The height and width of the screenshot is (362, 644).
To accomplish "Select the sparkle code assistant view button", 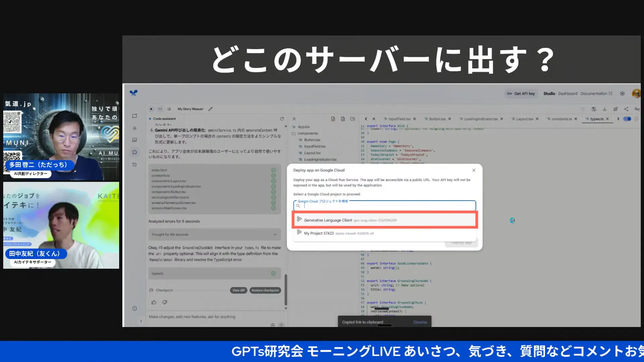I will (x=151, y=109).
